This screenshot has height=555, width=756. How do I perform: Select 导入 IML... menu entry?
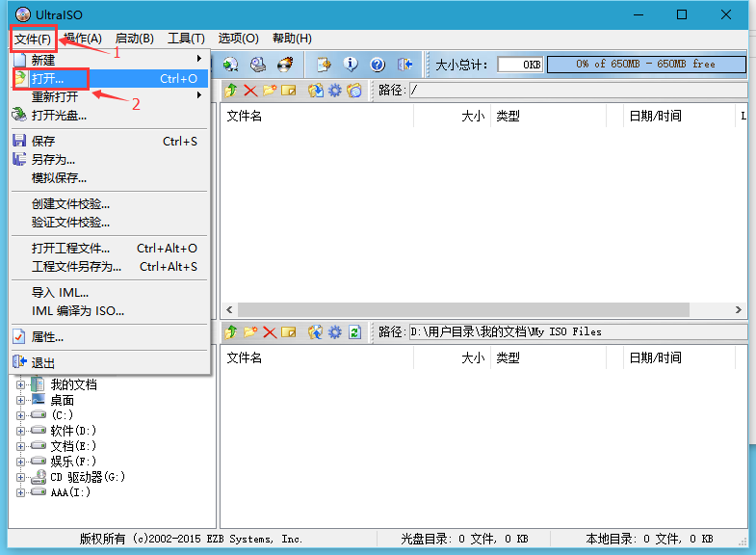click(110, 293)
